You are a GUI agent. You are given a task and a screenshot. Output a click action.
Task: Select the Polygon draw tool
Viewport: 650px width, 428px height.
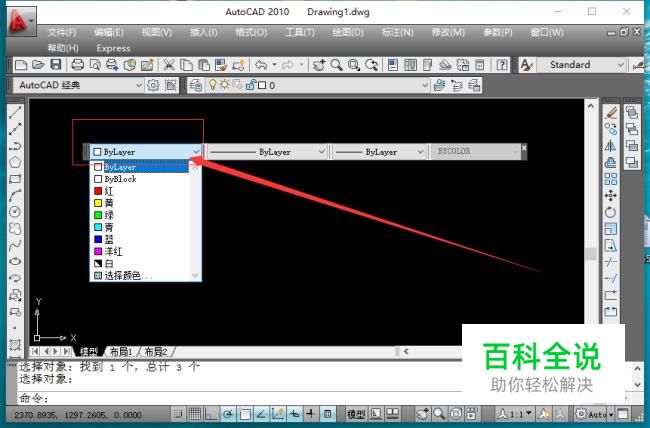tap(15, 162)
